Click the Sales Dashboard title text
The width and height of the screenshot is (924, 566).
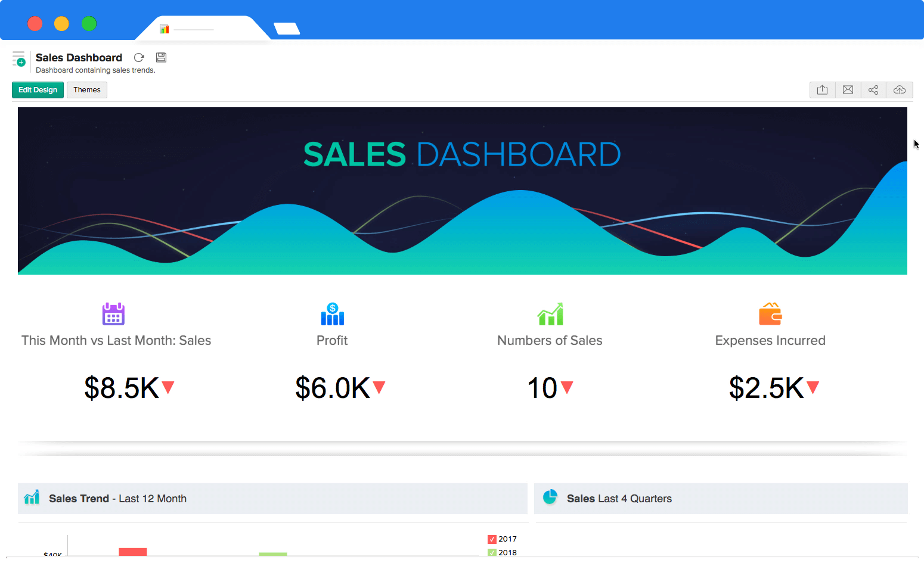click(x=79, y=57)
